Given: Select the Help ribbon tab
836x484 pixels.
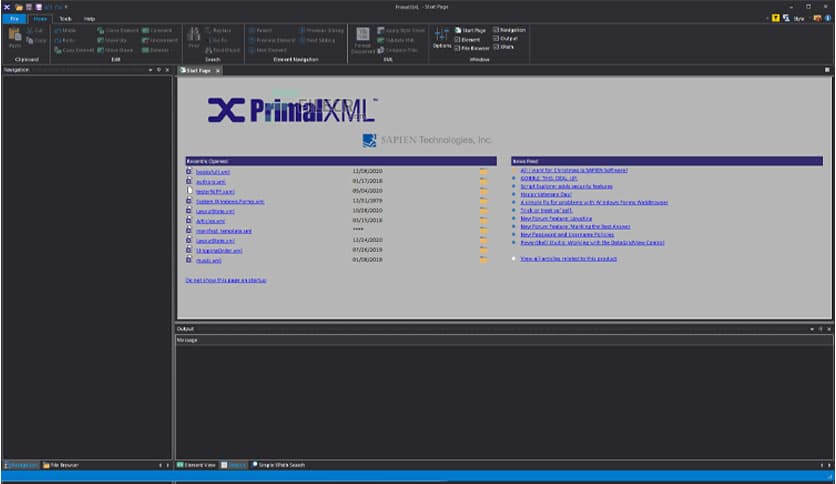Looking at the screenshot, I should (89, 19).
